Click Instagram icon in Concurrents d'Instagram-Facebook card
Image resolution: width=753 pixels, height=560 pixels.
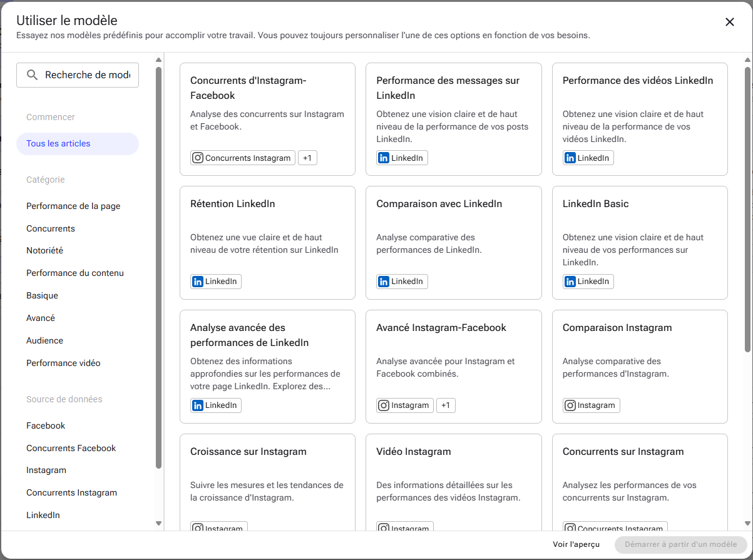(198, 158)
